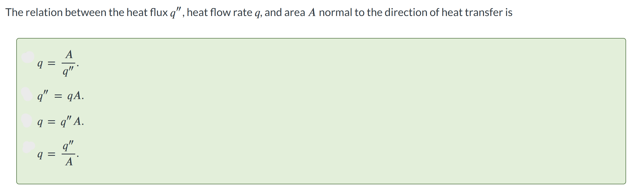Click the q″ symbol in the question sentence

(x=175, y=12)
